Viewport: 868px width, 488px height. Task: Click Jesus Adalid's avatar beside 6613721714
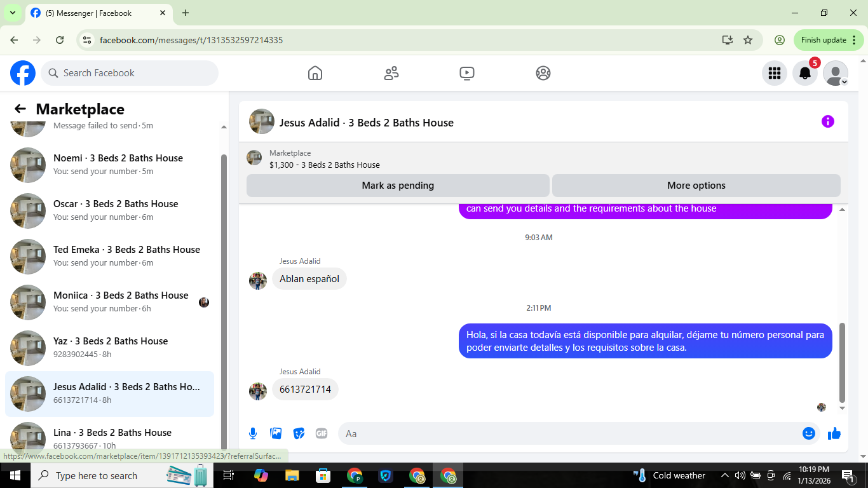point(258,391)
